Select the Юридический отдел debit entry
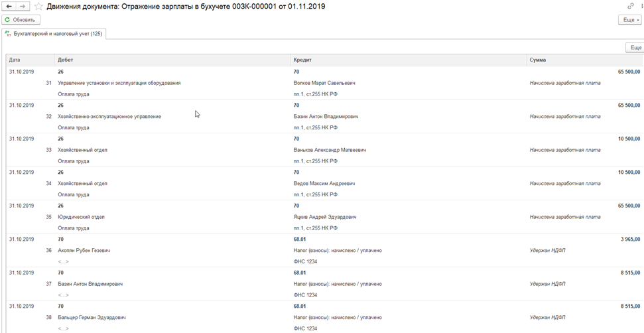 click(x=82, y=217)
